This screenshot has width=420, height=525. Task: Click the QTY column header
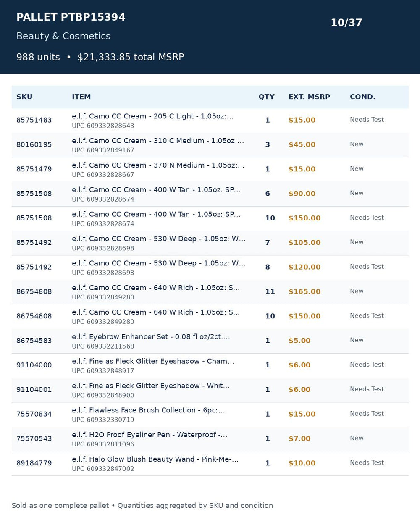tap(266, 97)
